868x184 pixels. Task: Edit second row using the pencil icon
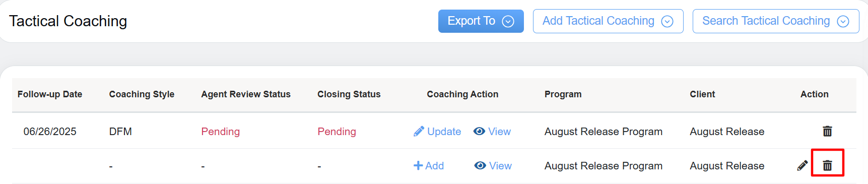tap(803, 166)
